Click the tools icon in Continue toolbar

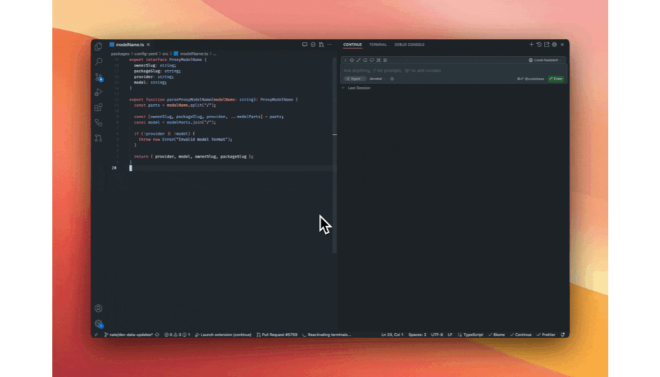[378, 60]
